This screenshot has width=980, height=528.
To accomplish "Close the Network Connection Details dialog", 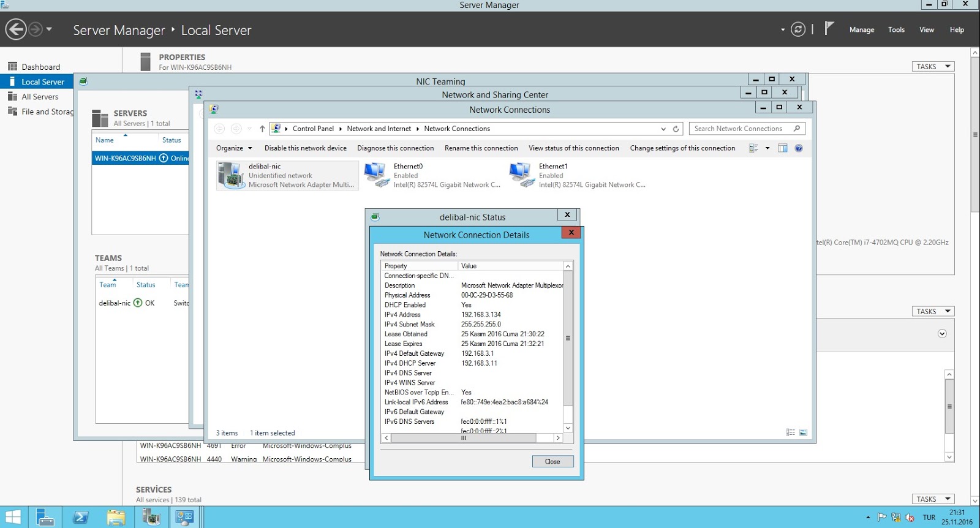I will [x=552, y=462].
